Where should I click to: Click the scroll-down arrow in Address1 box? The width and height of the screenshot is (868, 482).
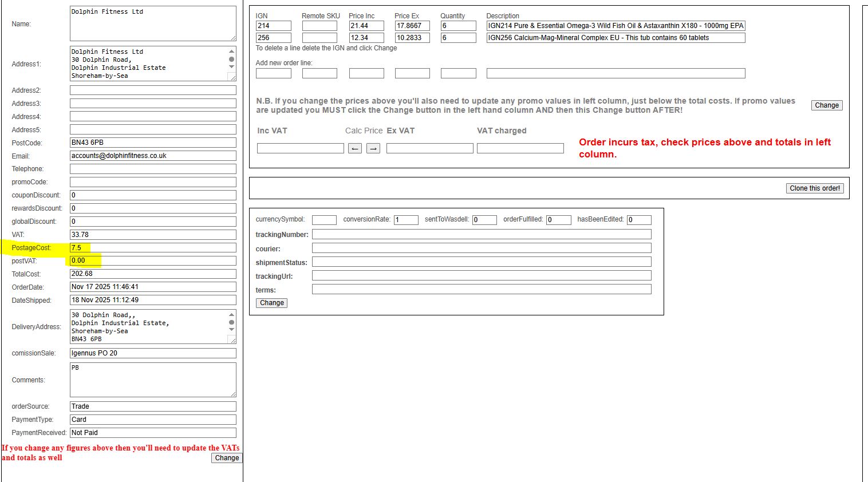point(231,67)
